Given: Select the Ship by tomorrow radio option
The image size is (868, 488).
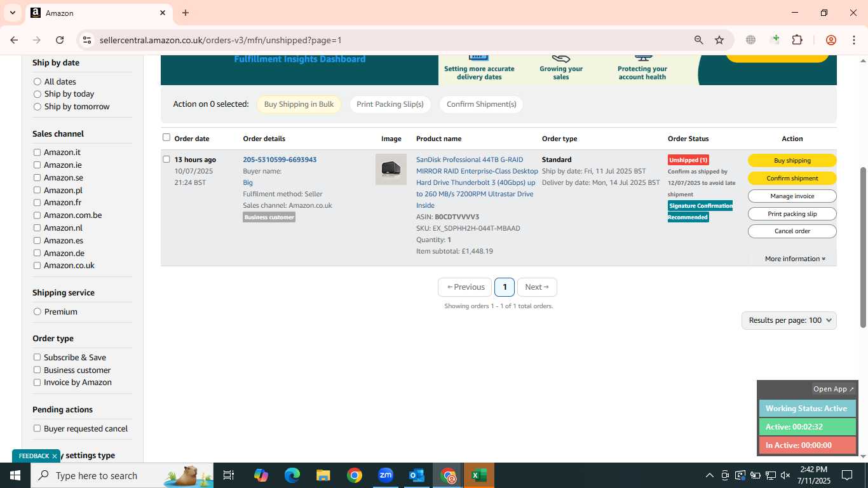Looking at the screenshot, I should (x=37, y=107).
